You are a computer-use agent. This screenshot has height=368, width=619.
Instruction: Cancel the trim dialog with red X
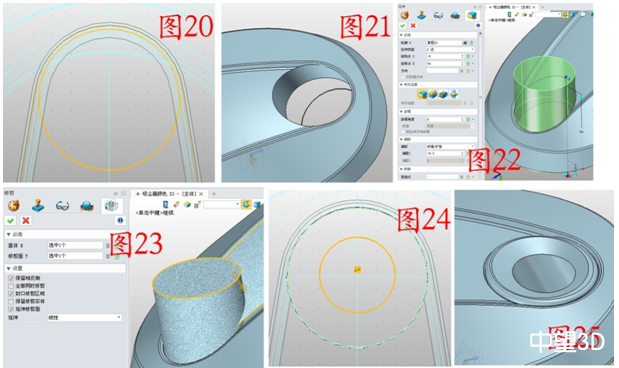click(26, 220)
